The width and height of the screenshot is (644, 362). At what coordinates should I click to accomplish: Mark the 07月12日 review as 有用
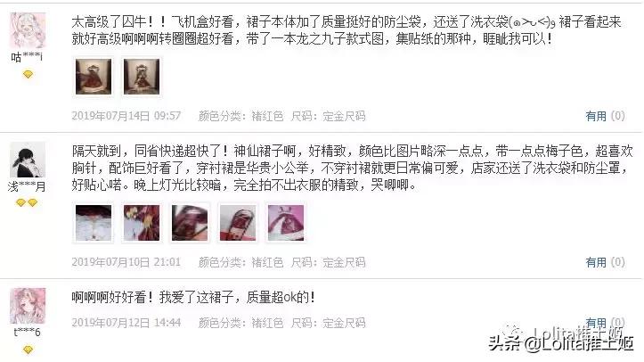coord(596,323)
